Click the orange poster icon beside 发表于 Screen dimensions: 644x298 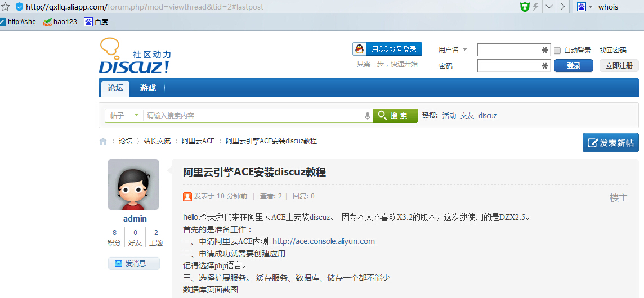[187, 197]
